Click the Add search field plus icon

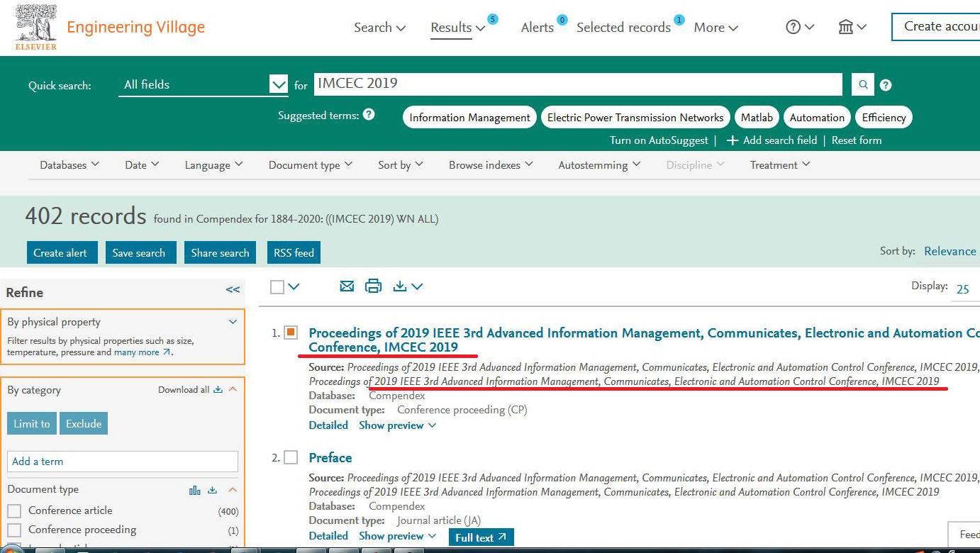[x=733, y=140]
